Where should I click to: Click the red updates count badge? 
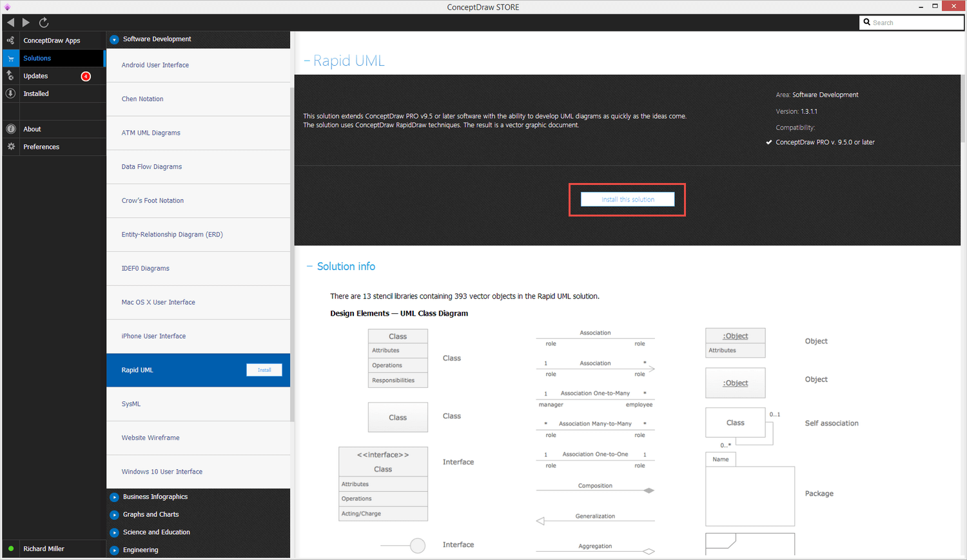(86, 76)
